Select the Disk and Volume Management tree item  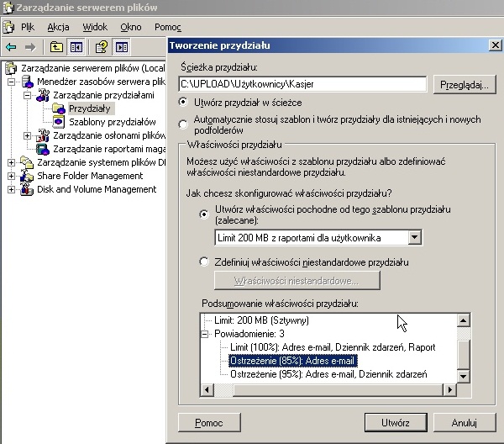coord(97,189)
